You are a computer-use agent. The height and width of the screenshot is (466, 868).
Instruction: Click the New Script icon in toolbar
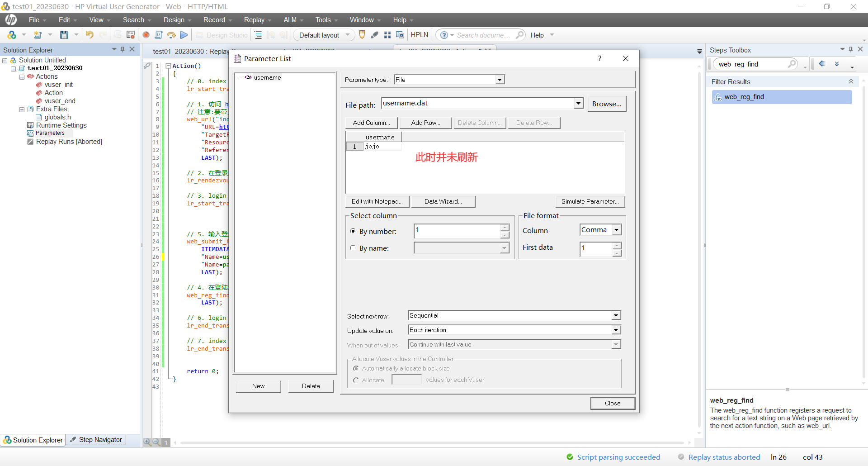[12, 35]
